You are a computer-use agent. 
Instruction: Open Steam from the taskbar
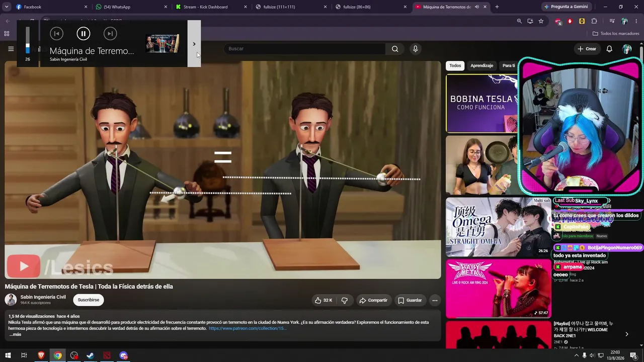coord(91,355)
